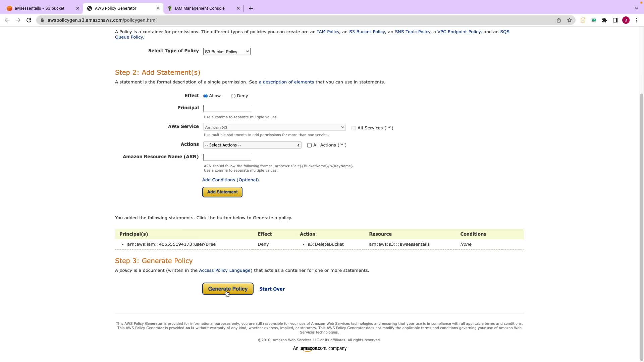Switch to the IAM Management Console tab
Viewport: 644px width, 362px height.
coord(200,8)
